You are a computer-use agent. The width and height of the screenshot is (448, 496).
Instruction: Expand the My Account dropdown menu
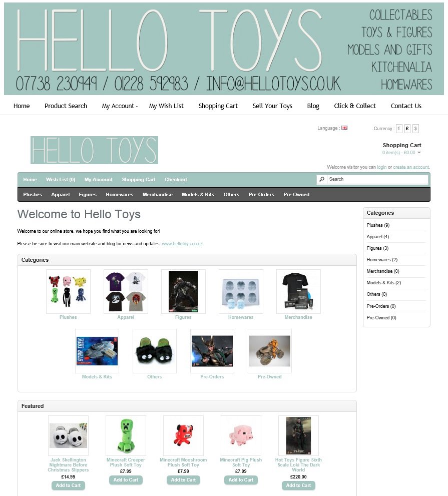(x=120, y=106)
